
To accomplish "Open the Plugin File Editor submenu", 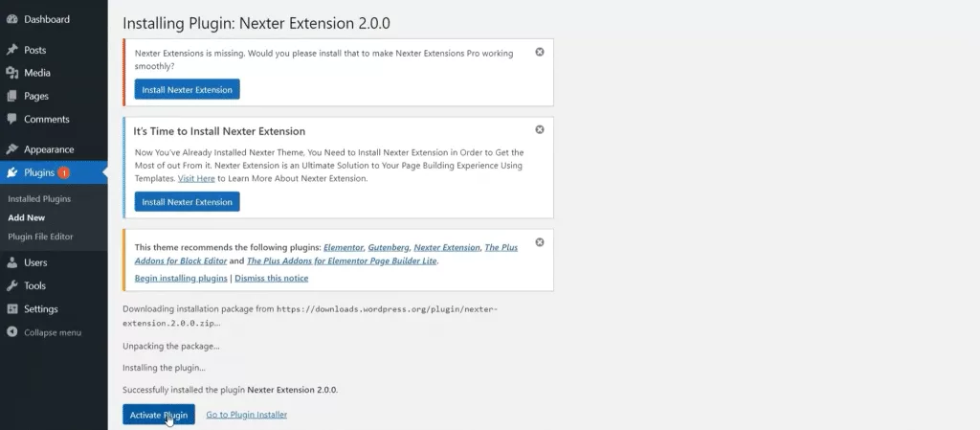I will click(40, 237).
